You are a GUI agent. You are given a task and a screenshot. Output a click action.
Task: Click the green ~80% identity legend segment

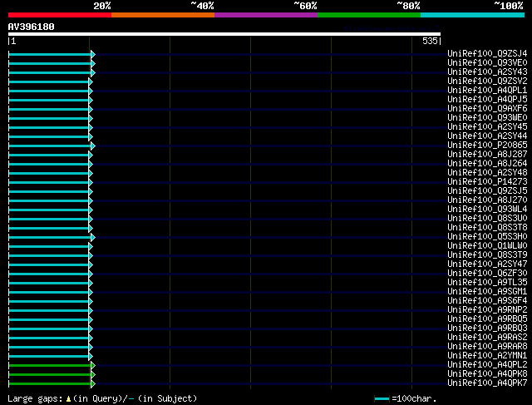click(x=369, y=15)
